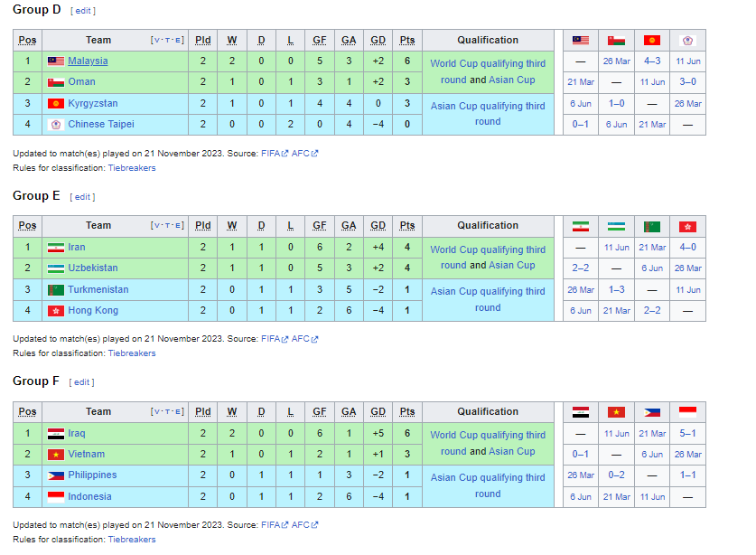Click the Kyrgyzstan flag next to team name
The image size is (756, 555).
coord(55,103)
